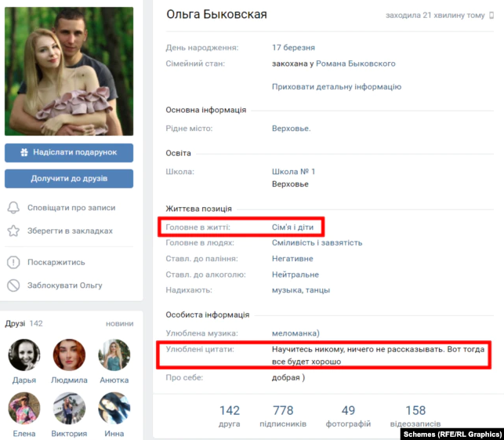Click the block circle icon
Viewport: 504px width, 440px height.
pyautogui.click(x=13, y=285)
